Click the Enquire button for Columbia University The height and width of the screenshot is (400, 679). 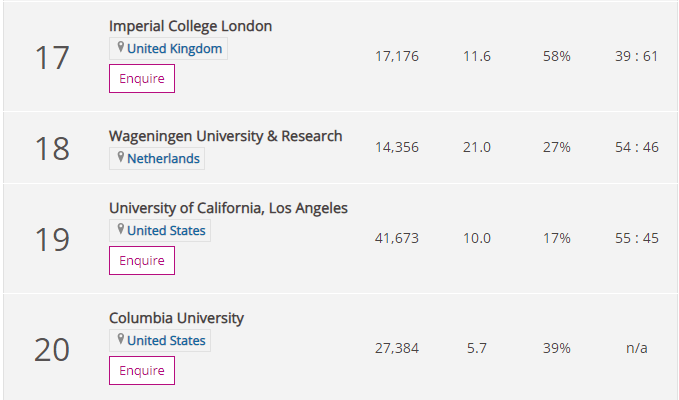[x=142, y=371]
